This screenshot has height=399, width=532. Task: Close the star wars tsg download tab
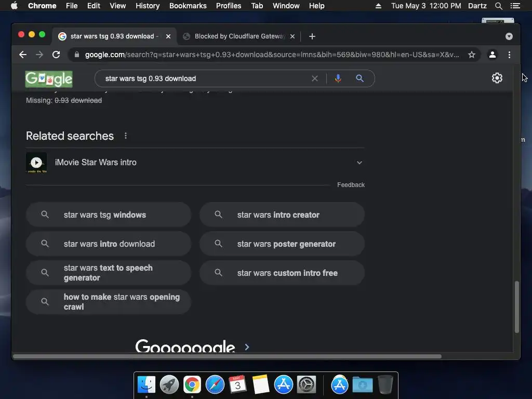(168, 36)
